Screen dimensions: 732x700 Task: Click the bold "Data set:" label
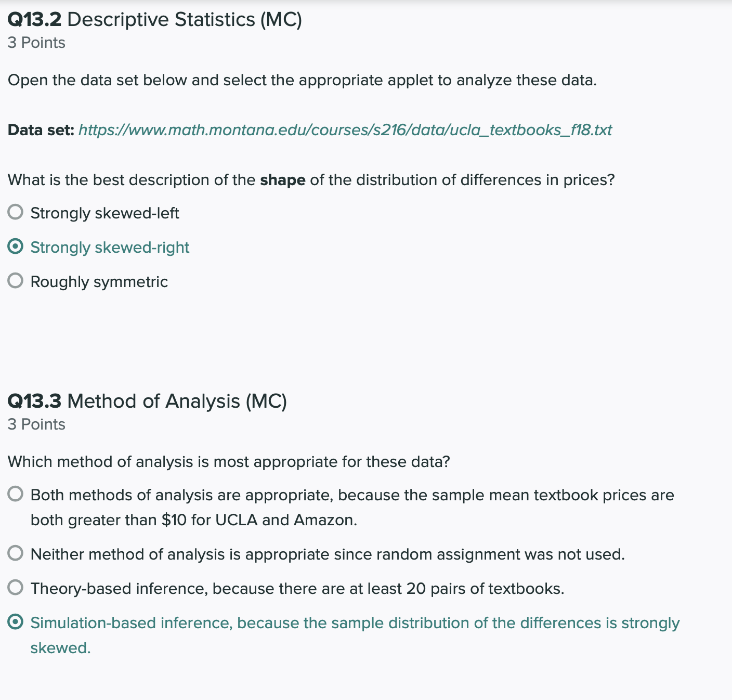pyautogui.click(x=41, y=129)
